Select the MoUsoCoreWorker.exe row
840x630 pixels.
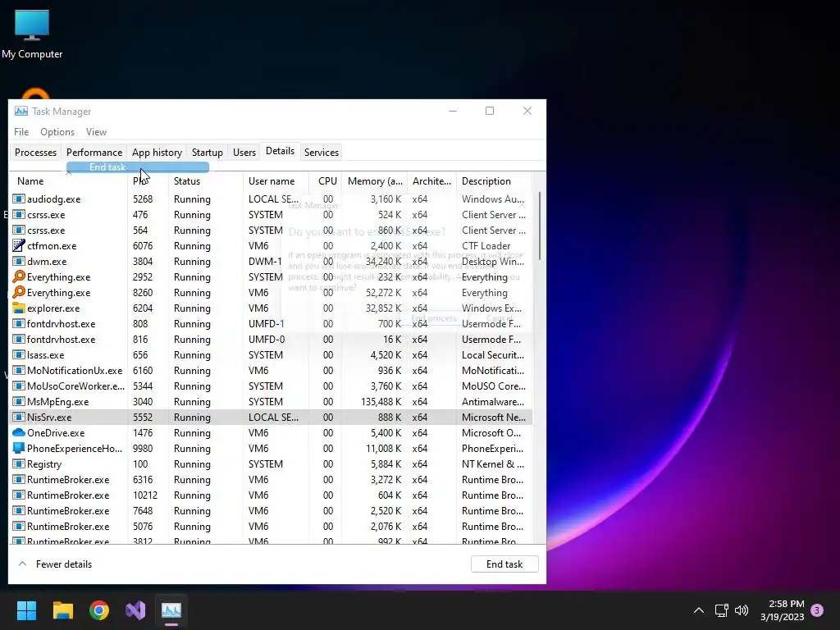[271, 386]
